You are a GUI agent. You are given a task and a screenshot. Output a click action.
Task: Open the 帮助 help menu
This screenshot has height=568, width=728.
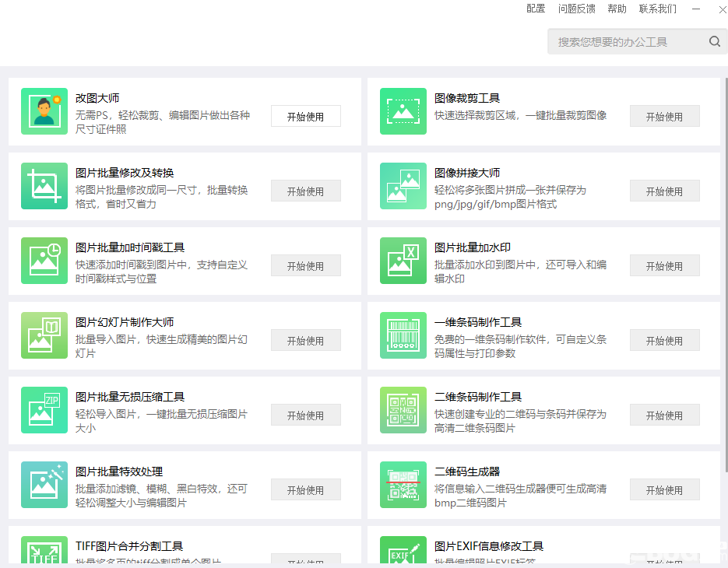[617, 9]
